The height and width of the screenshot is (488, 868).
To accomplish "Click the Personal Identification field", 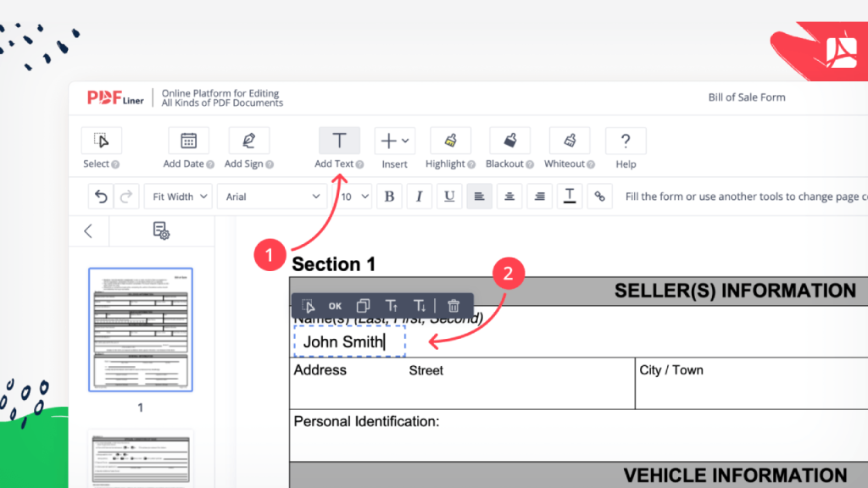I will click(578, 435).
